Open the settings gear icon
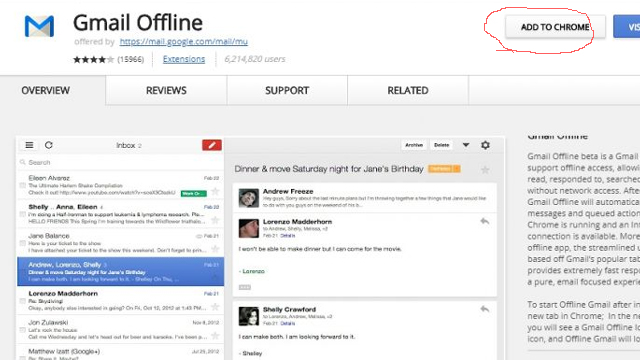Viewport: 640px width, 360px height. [x=485, y=145]
